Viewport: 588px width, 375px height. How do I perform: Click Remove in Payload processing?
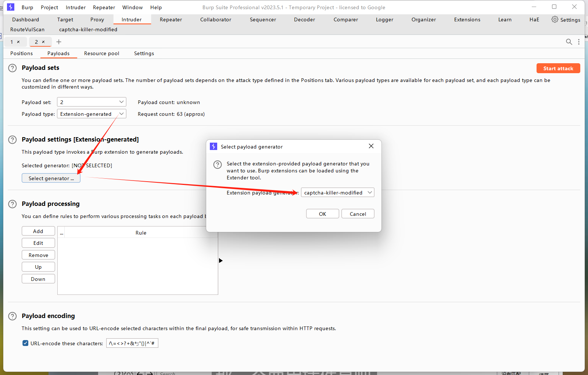[x=38, y=255]
